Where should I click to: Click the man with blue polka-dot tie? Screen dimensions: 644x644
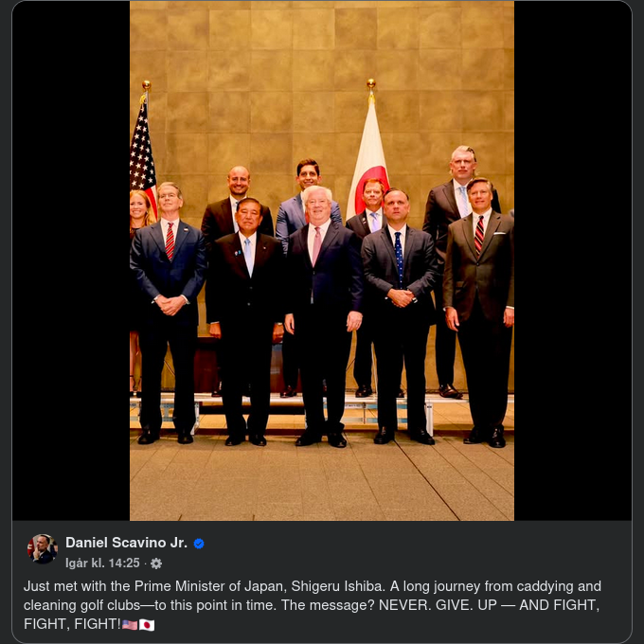pos(399,316)
